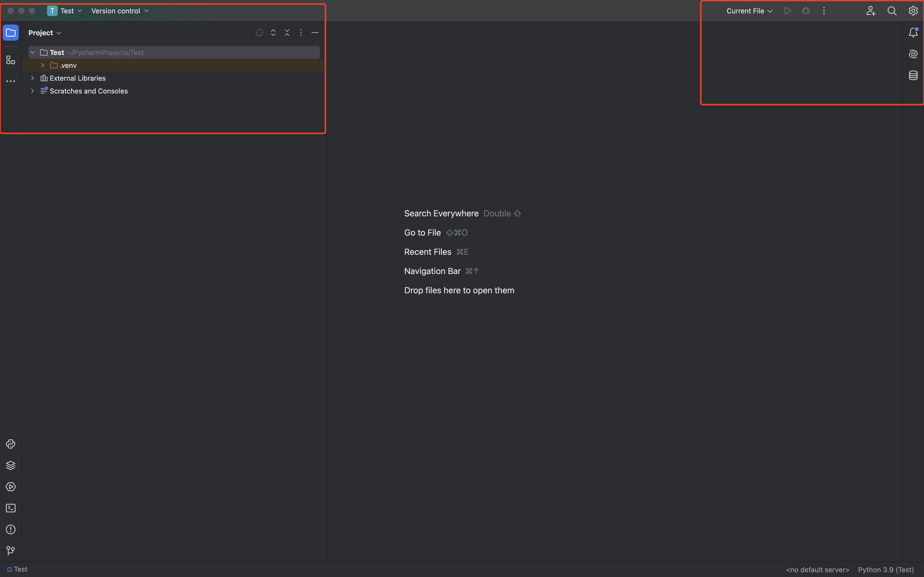Open the Structure tool window
This screenshot has width=924, height=577.
pyautogui.click(x=11, y=60)
